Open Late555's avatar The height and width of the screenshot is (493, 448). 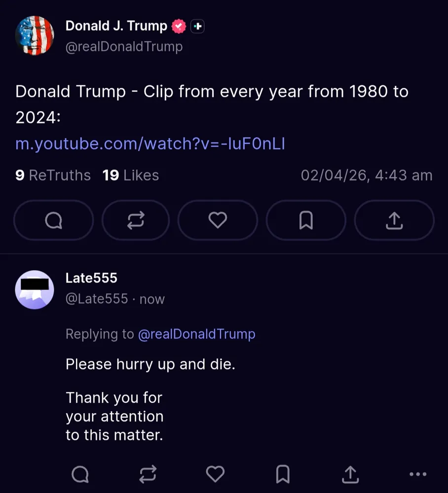click(35, 290)
